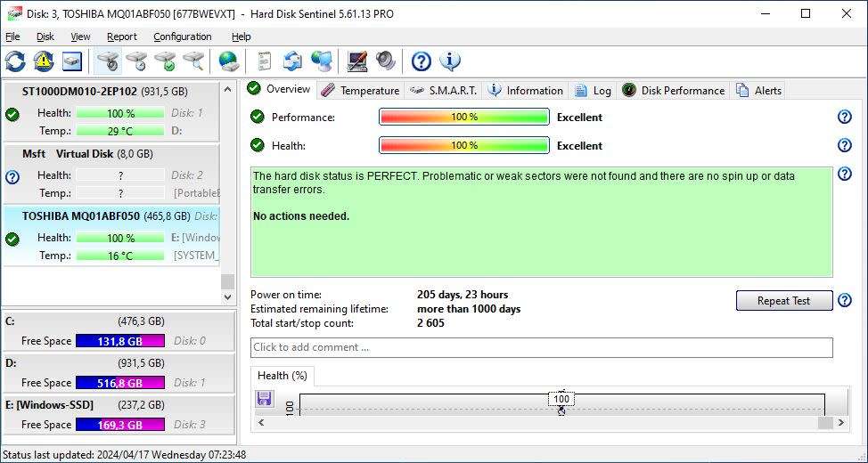
Task: Click the save floppy icon on health graph
Action: pos(264,398)
